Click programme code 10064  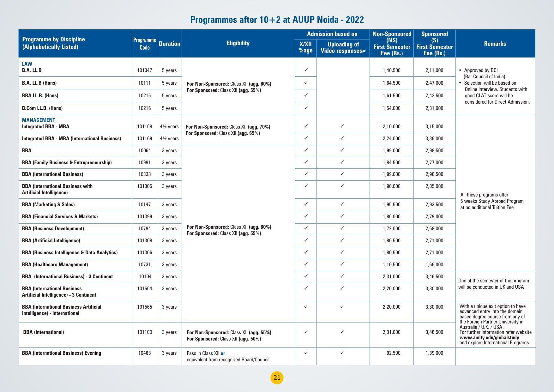tap(145, 150)
